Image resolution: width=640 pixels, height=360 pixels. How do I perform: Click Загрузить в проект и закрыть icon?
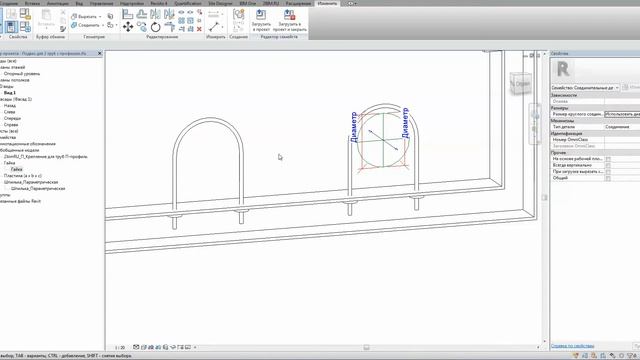[x=289, y=15]
